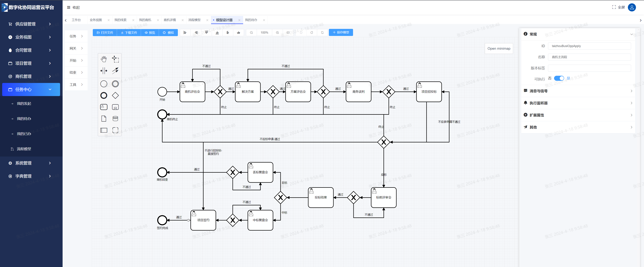Viewport: 644px width, 267px height.
Task: Pick the collapsed subprocess shape
Action: click(115, 107)
